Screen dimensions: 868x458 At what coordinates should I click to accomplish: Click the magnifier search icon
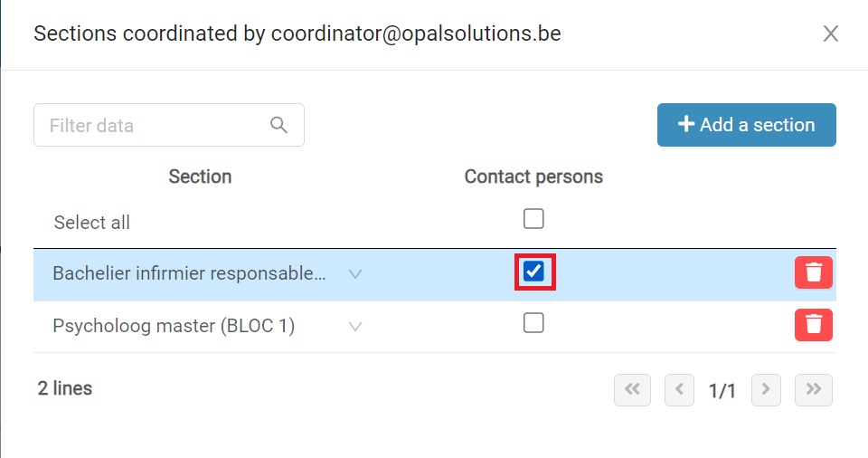tap(278, 125)
